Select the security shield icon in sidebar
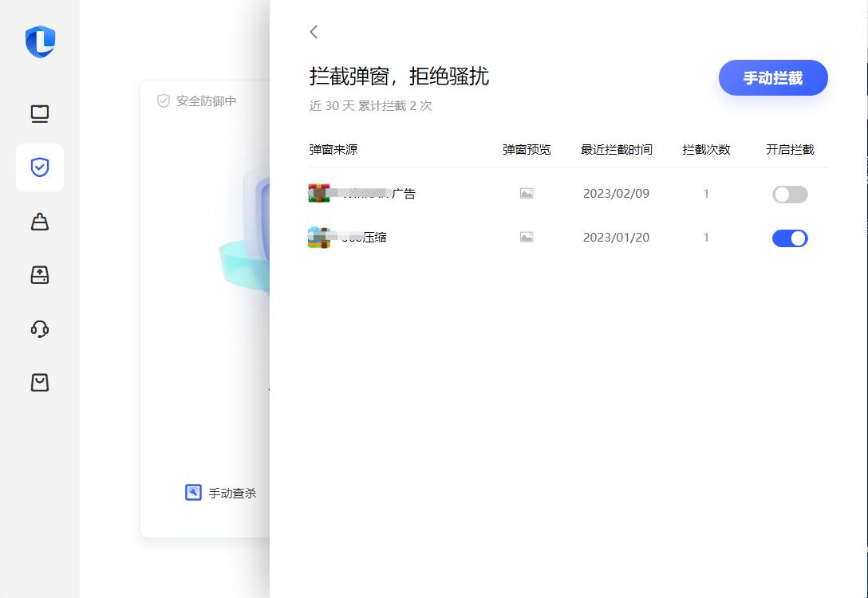The height and width of the screenshot is (598, 868). (x=40, y=167)
